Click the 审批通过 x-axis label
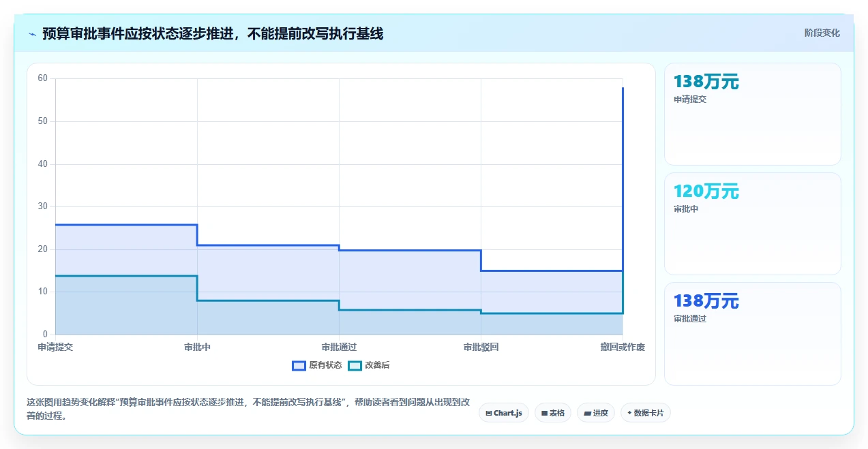Screen dimensions: 868x449 point(339,347)
